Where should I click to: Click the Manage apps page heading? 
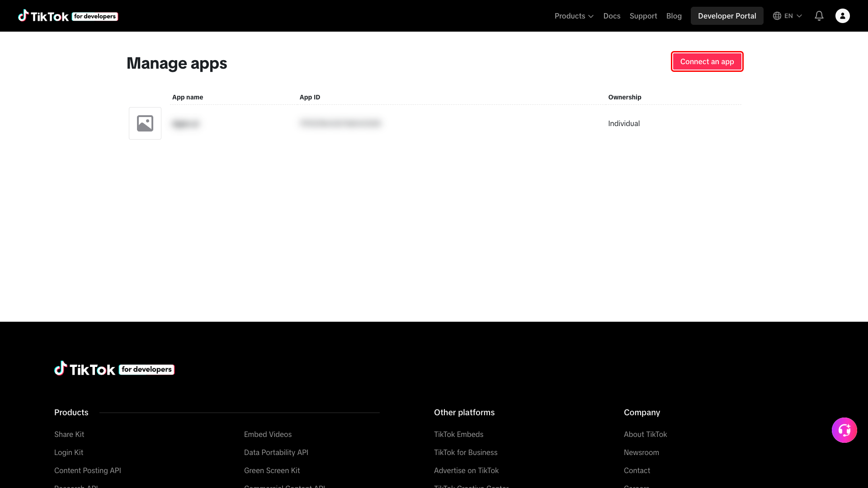177,63
